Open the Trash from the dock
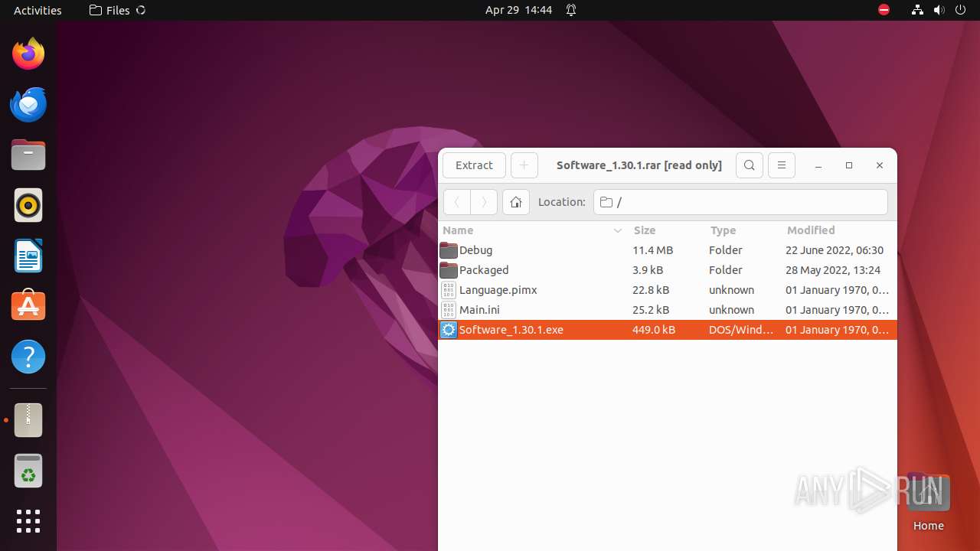 pyautogui.click(x=28, y=471)
